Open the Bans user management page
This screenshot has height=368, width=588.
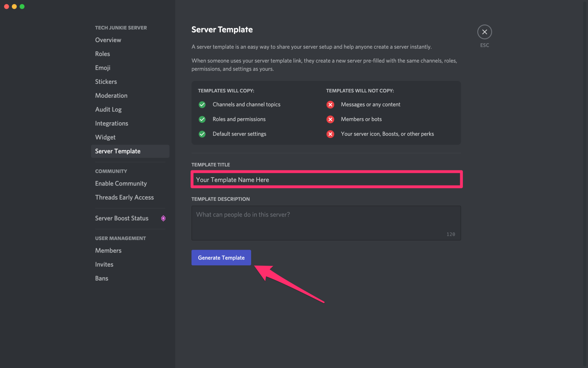tap(101, 278)
